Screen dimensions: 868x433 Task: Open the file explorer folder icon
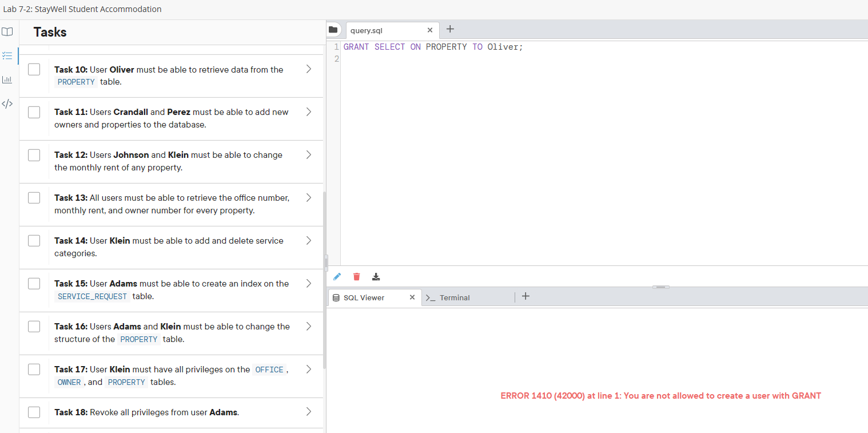click(334, 29)
